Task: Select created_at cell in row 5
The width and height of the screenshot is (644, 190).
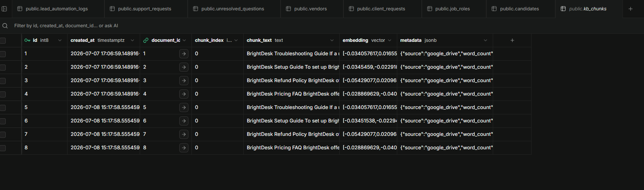Action: [x=104, y=107]
